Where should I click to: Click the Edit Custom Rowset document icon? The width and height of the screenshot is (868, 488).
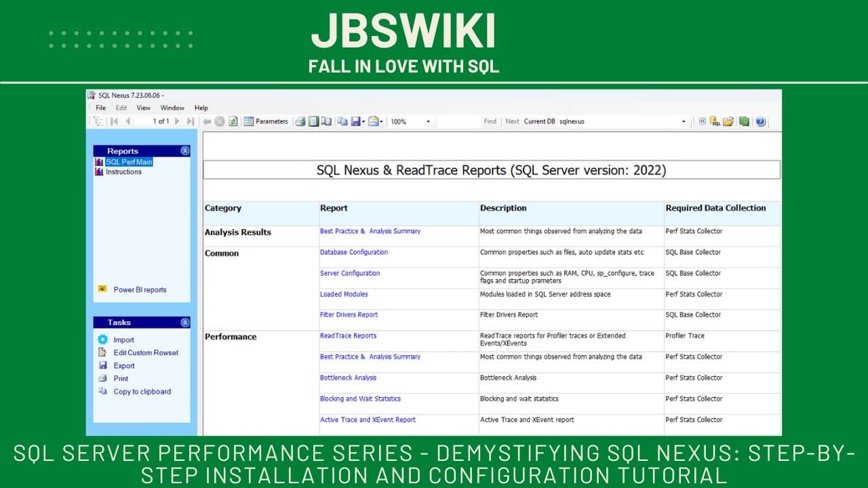tap(102, 352)
